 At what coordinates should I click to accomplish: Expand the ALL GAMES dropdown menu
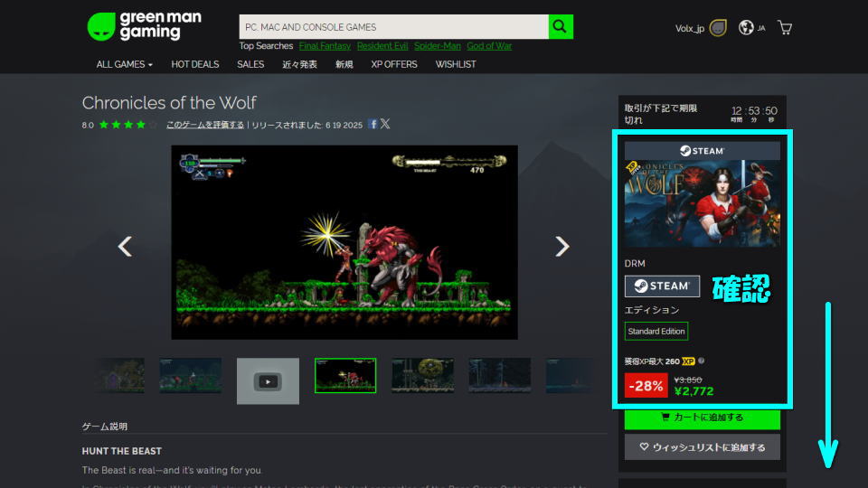coord(124,64)
